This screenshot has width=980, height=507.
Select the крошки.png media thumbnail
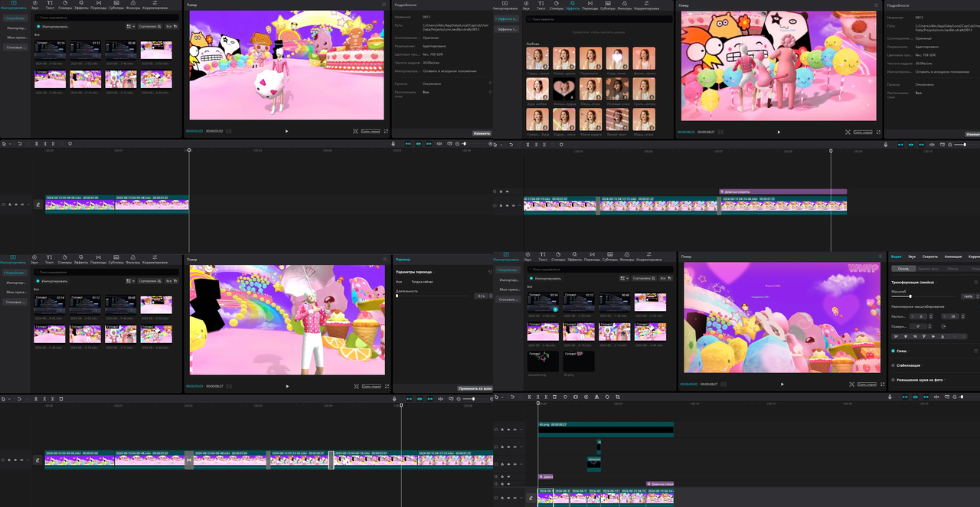[x=543, y=361]
